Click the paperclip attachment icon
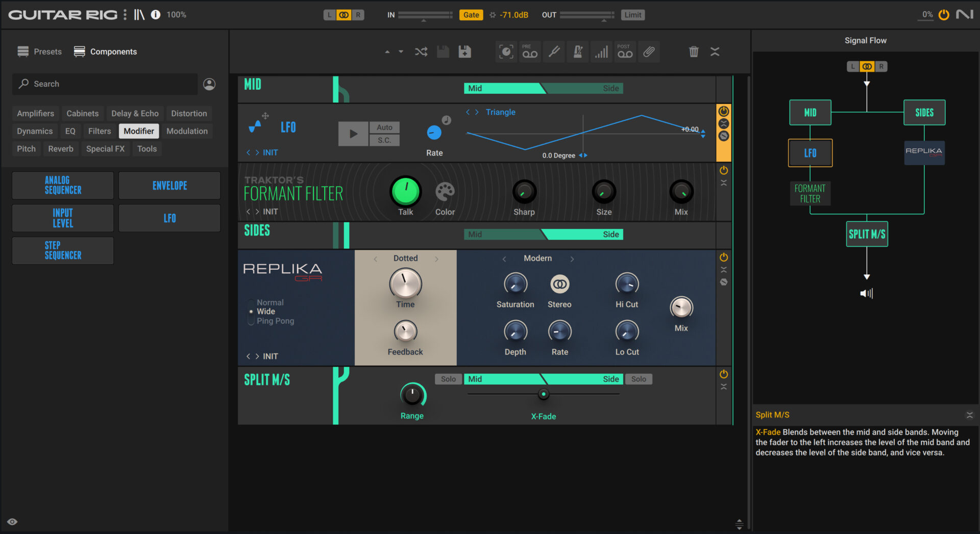The image size is (980, 534). [649, 52]
